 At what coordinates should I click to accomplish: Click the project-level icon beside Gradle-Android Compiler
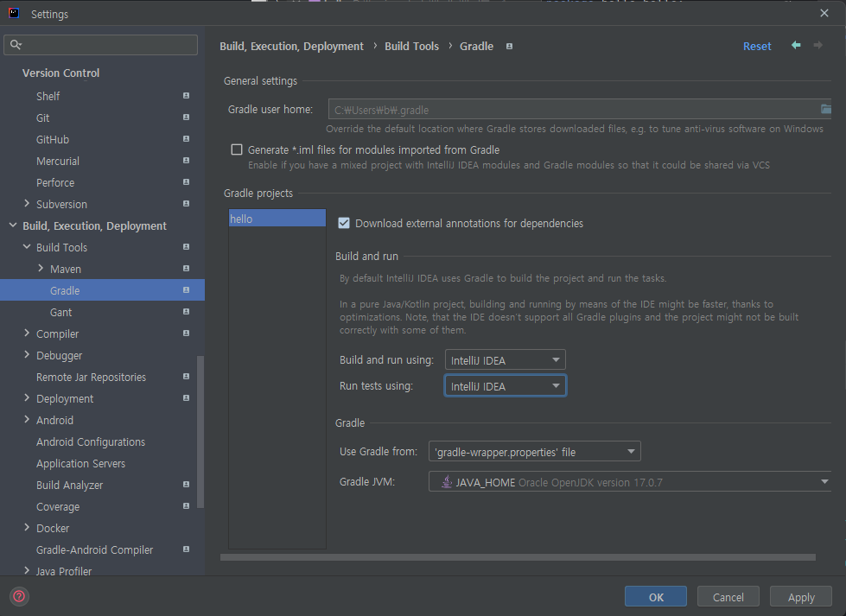tap(186, 549)
